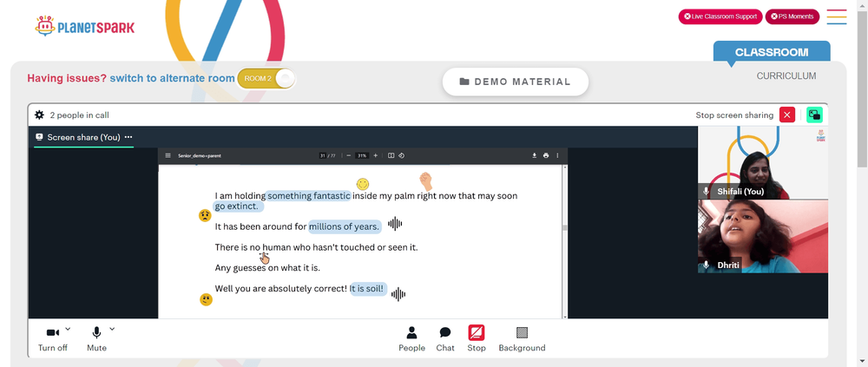Click the line Any guesses on what it is.
Viewport: 868px width, 367px height.
pos(267,268)
